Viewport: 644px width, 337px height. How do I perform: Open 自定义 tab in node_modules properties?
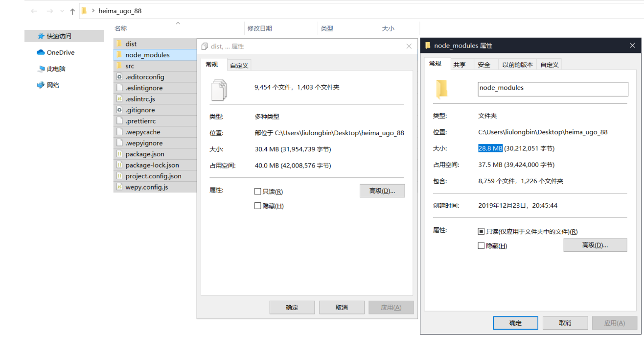click(x=549, y=65)
